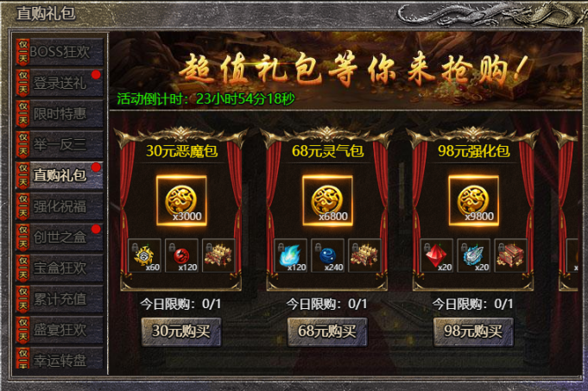Select the red gem x20 item
Screen dimensions: 588x391
(x=437, y=255)
